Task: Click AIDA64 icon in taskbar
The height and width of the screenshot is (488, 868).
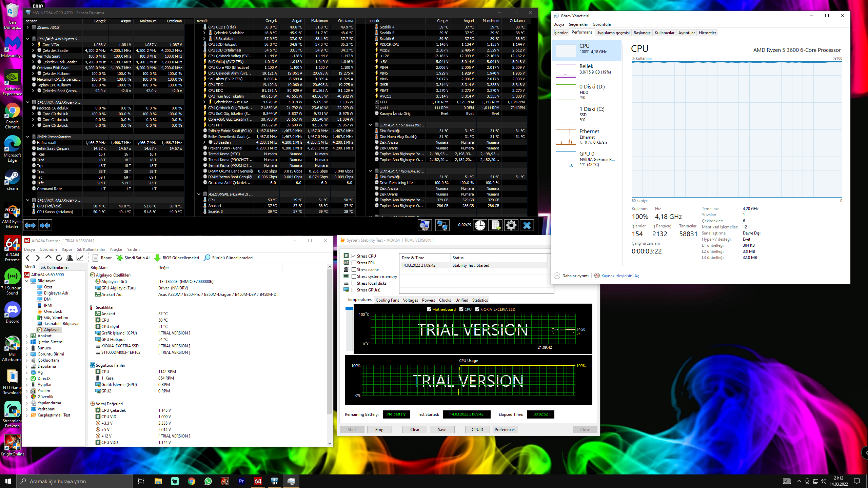Action: (x=258, y=481)
